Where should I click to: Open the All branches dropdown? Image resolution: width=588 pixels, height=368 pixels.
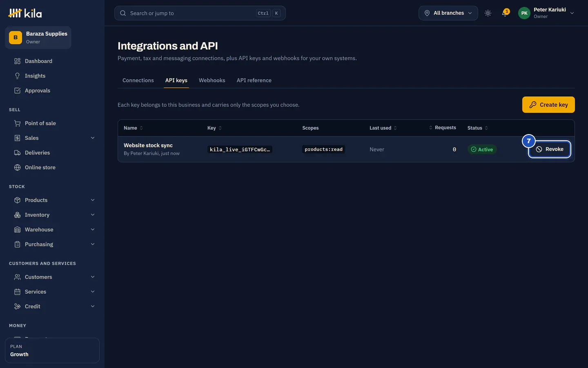pos(448,13)
